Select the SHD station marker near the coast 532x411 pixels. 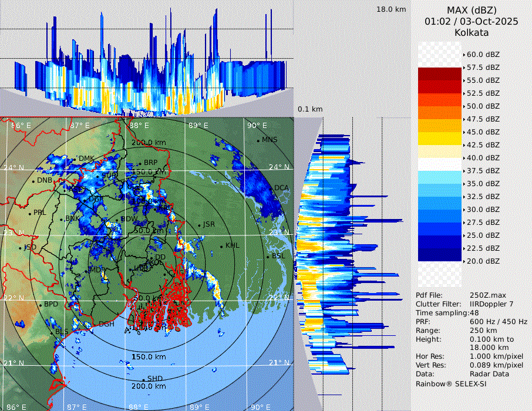click(143, 379)
